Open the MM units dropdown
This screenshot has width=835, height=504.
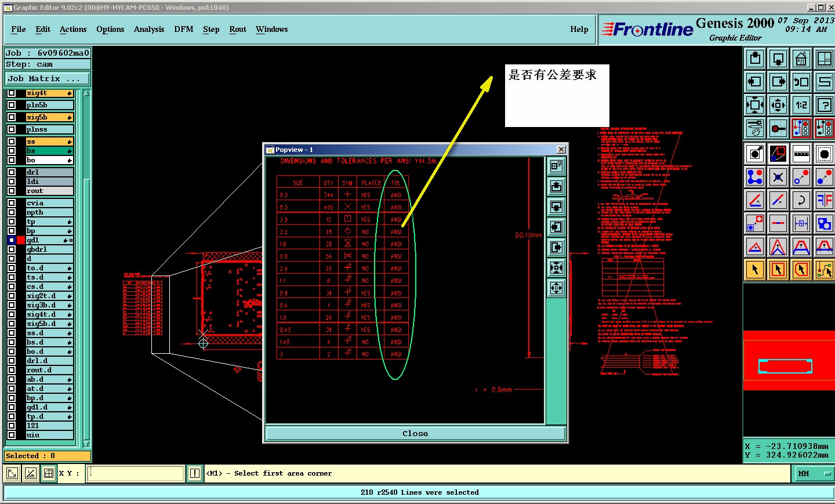coord(813,474)
